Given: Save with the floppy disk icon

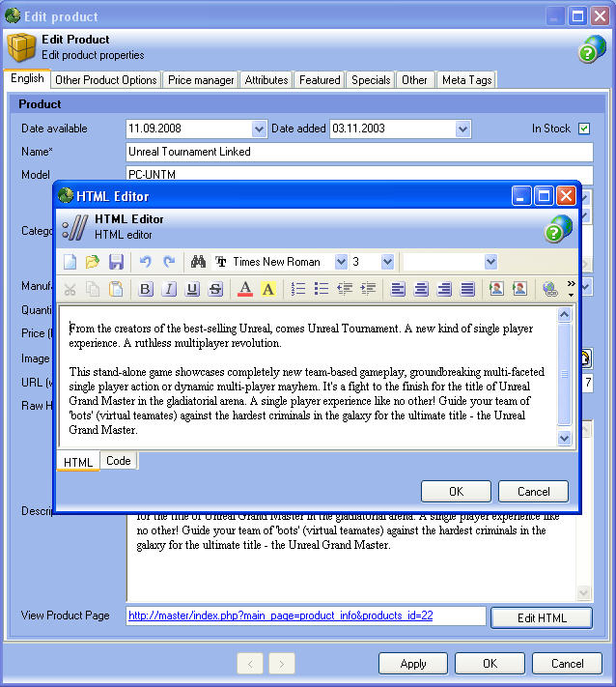Looking at the screenshot, I should (x=116, y=262).
